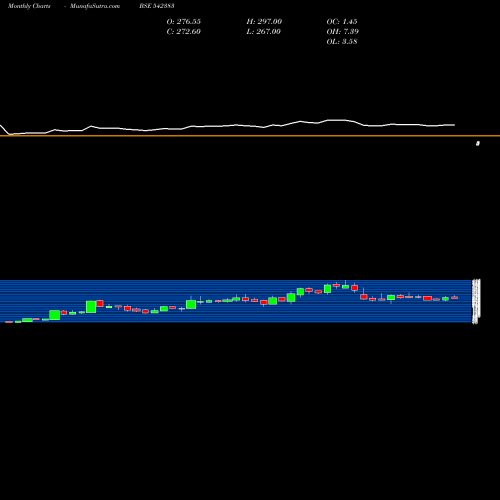
Task: Click the 'OL: 3.58' value
Action: [x=342, y=42]
